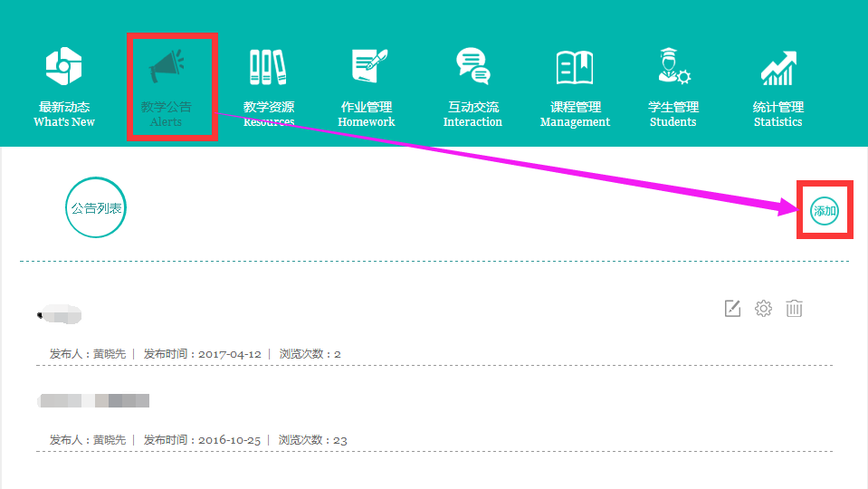Open the announcement published on 2016-10-25
This screenshot has height=489, width=868.
tap(94, 400)
